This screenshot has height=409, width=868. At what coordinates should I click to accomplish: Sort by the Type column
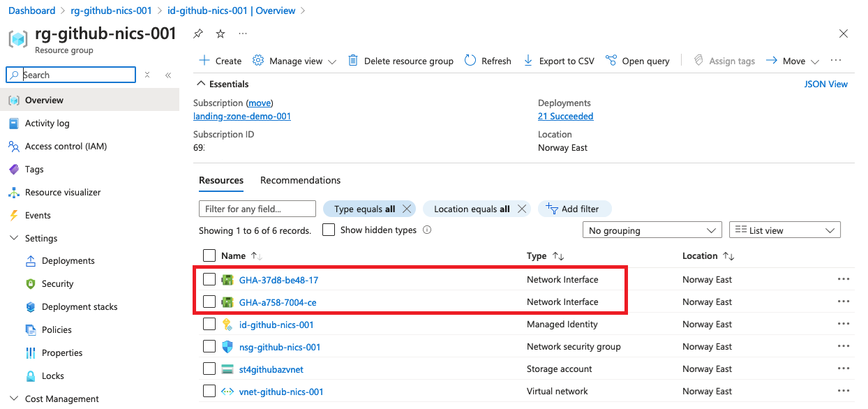click(x=545, y=256)
